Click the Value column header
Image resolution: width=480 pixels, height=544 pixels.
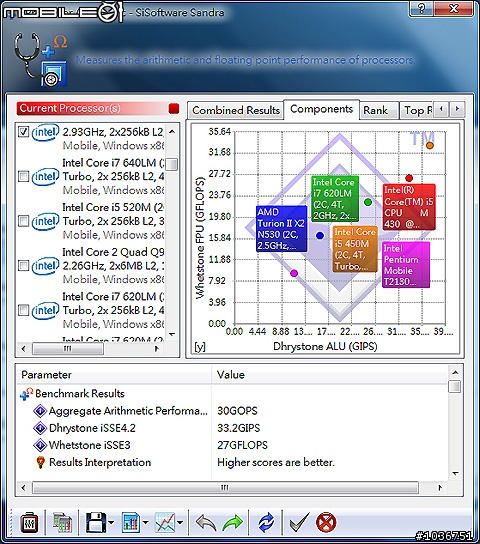pos(329,375)
